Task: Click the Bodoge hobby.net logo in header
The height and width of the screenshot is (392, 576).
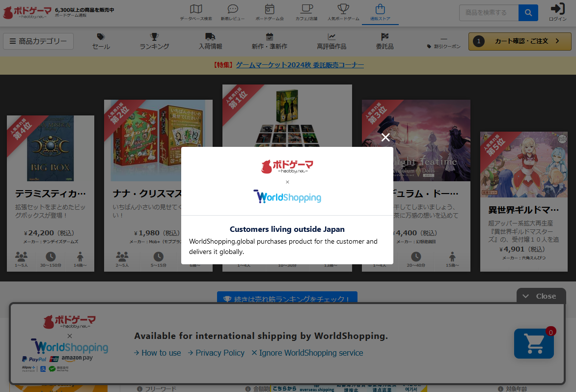Action: point(27,12)
